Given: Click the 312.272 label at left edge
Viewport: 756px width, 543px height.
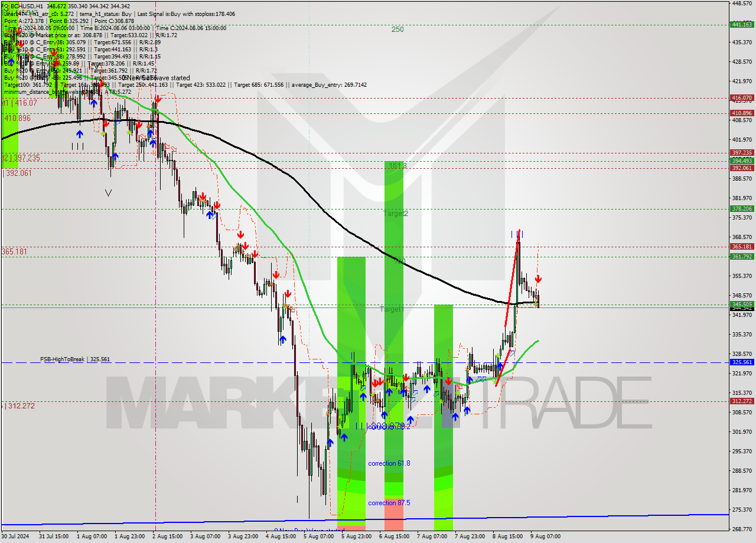Looking at the screenshot, I should point(20,405).
